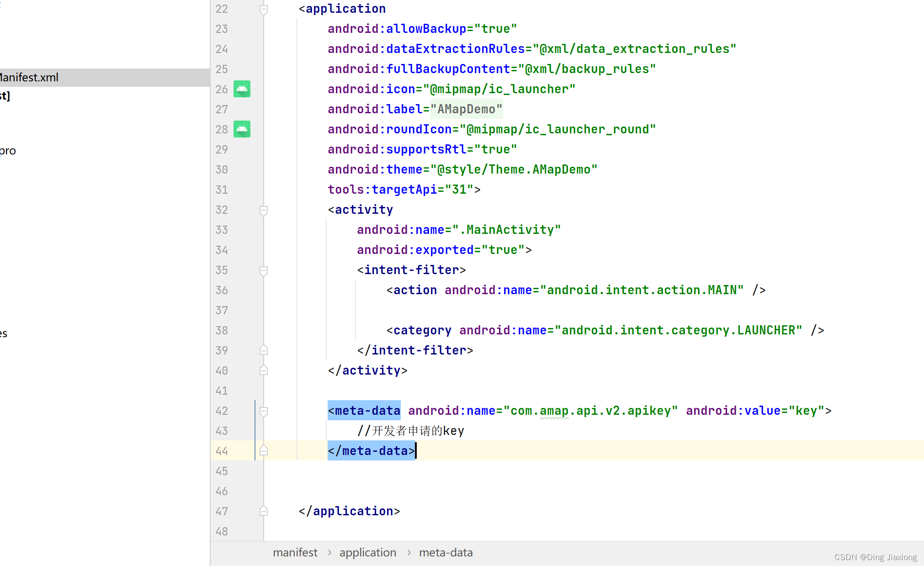Click the //开发者申请的key comment
Viewport: 924px width, 566px height.
click(x=411, y=431)
